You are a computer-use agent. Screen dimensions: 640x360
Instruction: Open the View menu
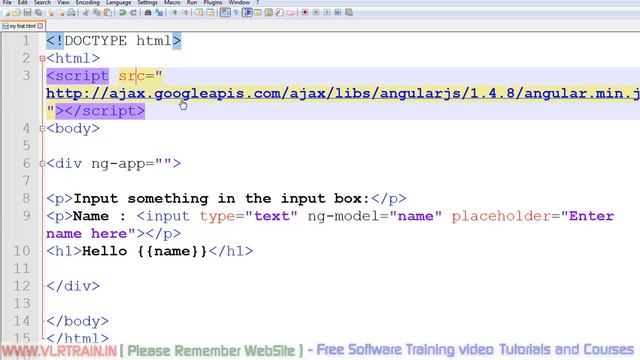point(63,2)
